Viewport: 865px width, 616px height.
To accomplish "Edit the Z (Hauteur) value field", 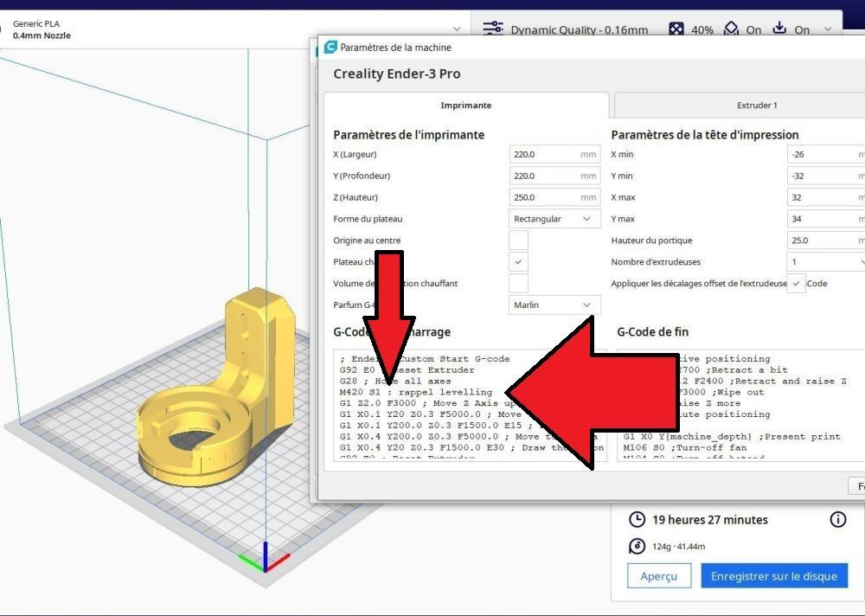I will [x=554, y=197].
